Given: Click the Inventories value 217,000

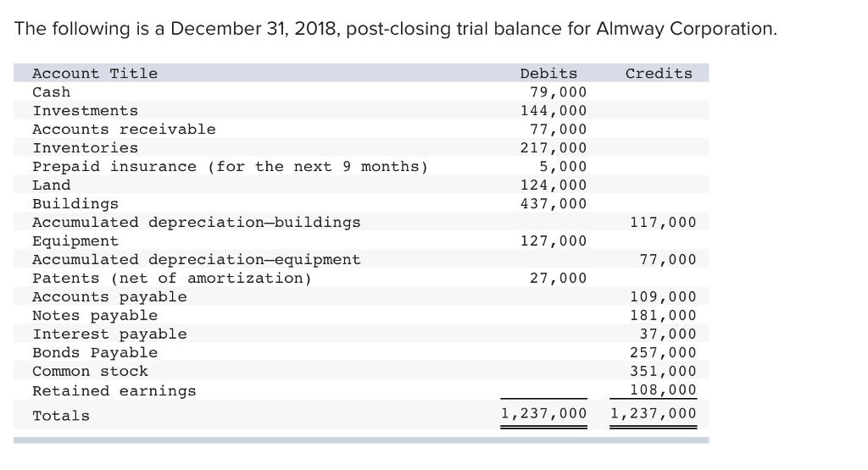Looking at the screenshot, I should click(553, 148).
